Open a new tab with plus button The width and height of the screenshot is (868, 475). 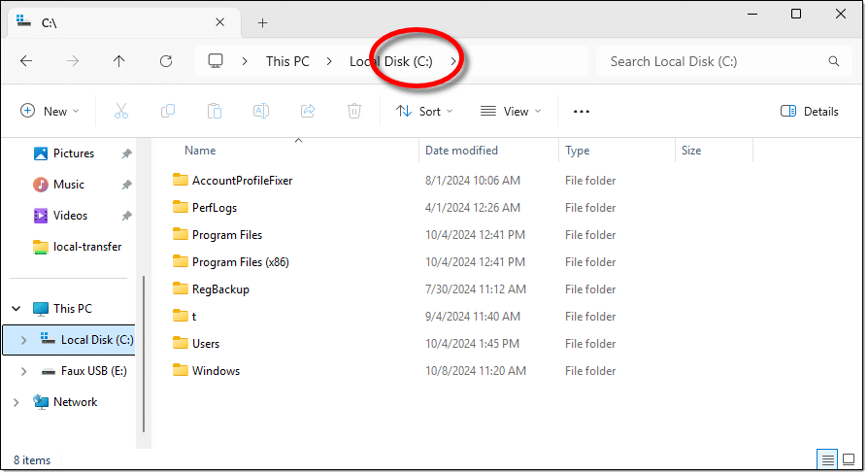[262, 22]
